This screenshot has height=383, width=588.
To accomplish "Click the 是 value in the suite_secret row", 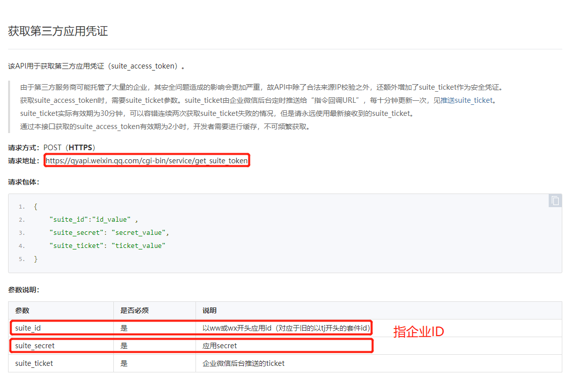I will tap(124, 346).
